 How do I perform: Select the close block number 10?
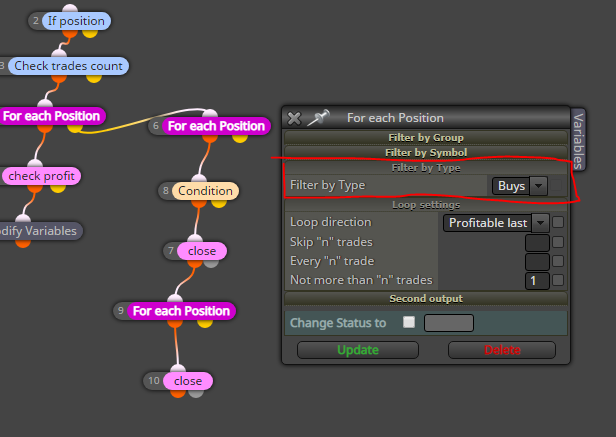188,381
